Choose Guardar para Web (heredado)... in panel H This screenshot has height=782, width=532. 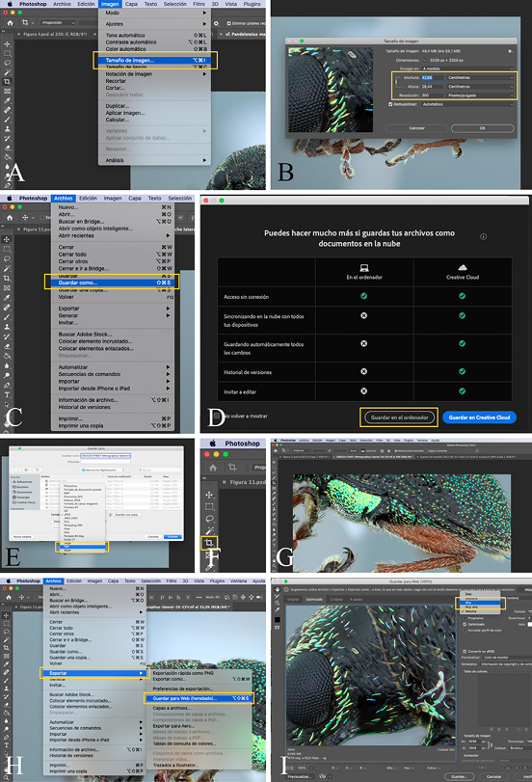point(199,698)
